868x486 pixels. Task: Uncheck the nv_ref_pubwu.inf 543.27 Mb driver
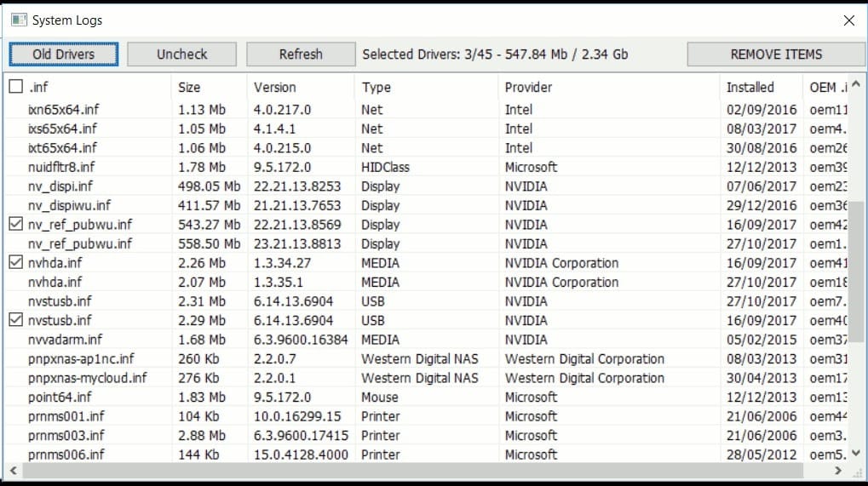tap(15, 225)
